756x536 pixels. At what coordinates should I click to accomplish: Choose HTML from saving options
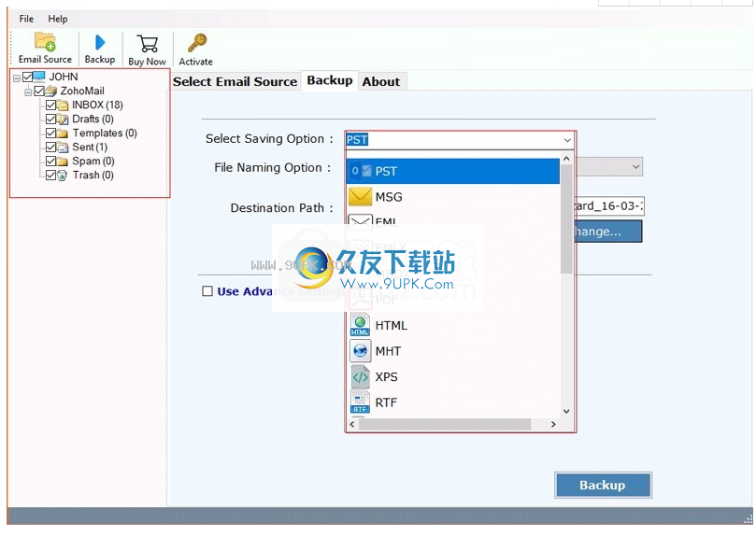[452, 325]
